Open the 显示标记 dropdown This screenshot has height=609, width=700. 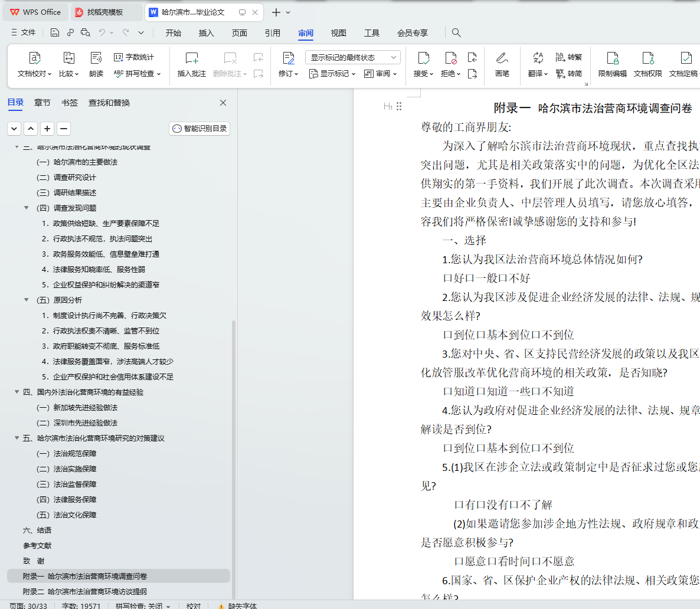coord(332,74)
